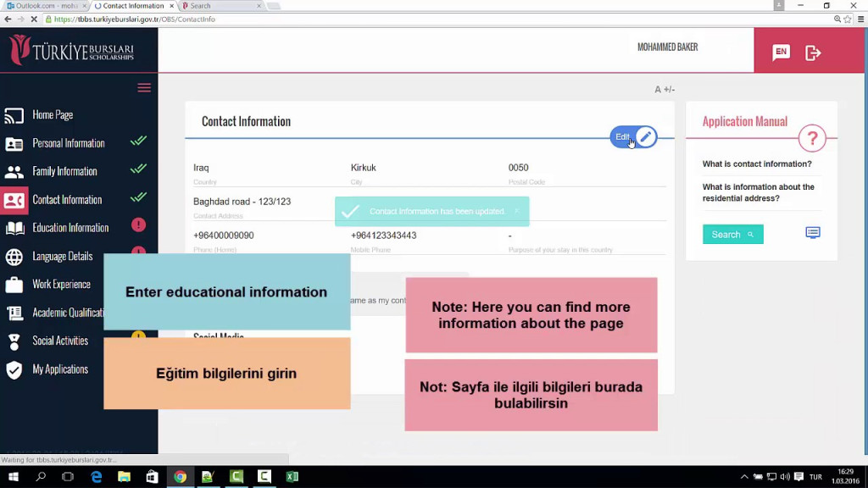Click the Work Experience briefcase icon
This screenshot has width=868, height=488.
pos(14,286)
